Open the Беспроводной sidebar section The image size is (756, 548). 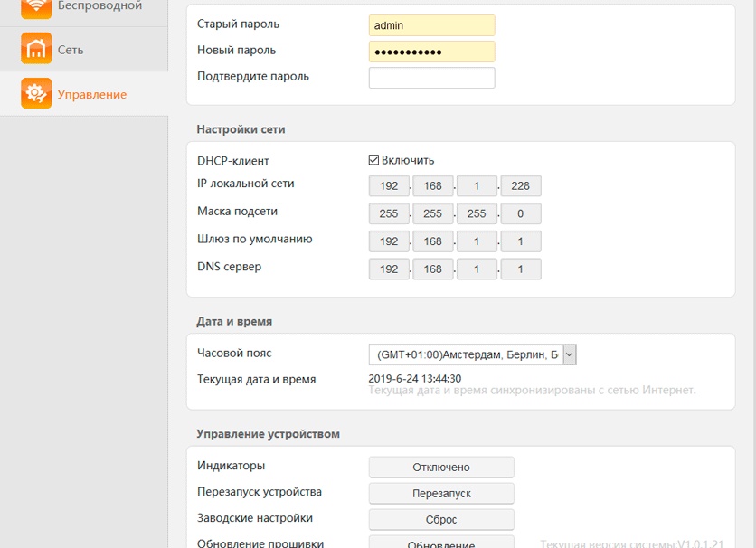(x=84, y=11)
